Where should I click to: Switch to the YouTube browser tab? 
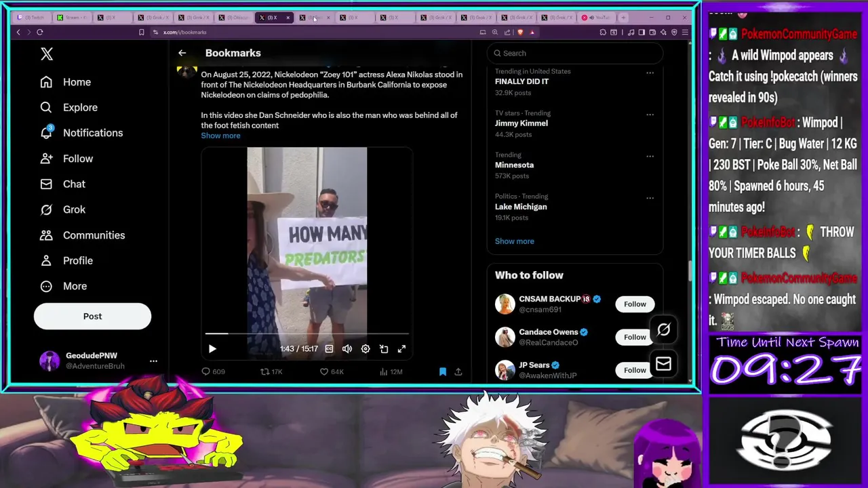[597, 18]
